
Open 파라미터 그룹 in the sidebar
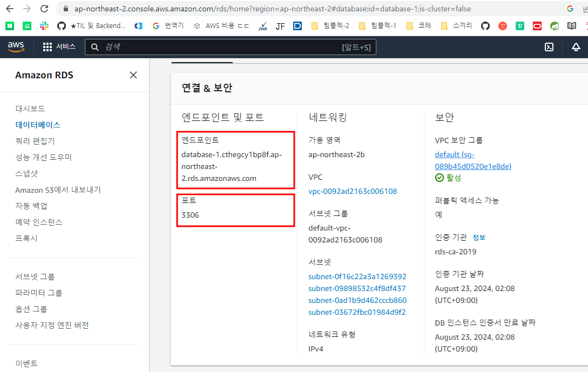[x=39, y=293]
